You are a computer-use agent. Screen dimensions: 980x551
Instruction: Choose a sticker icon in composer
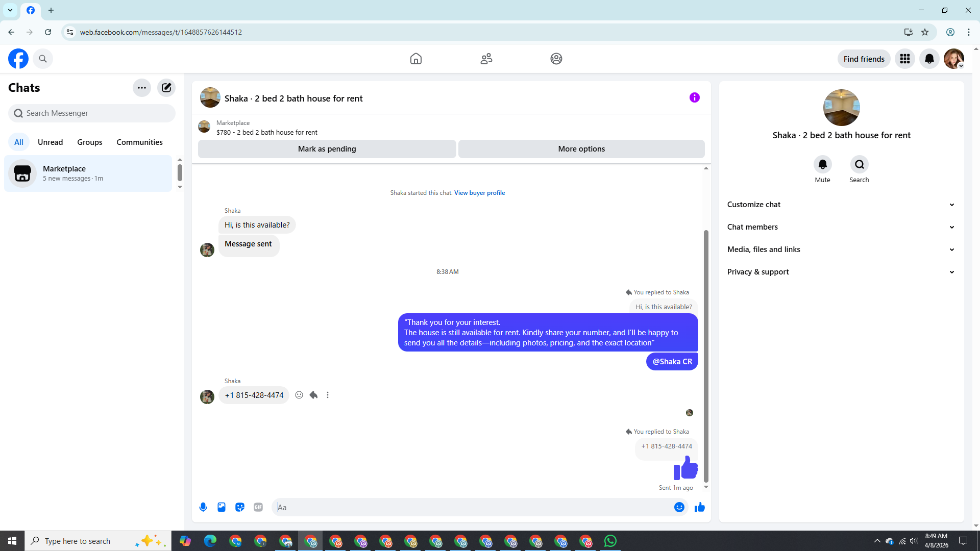point(240,507)
